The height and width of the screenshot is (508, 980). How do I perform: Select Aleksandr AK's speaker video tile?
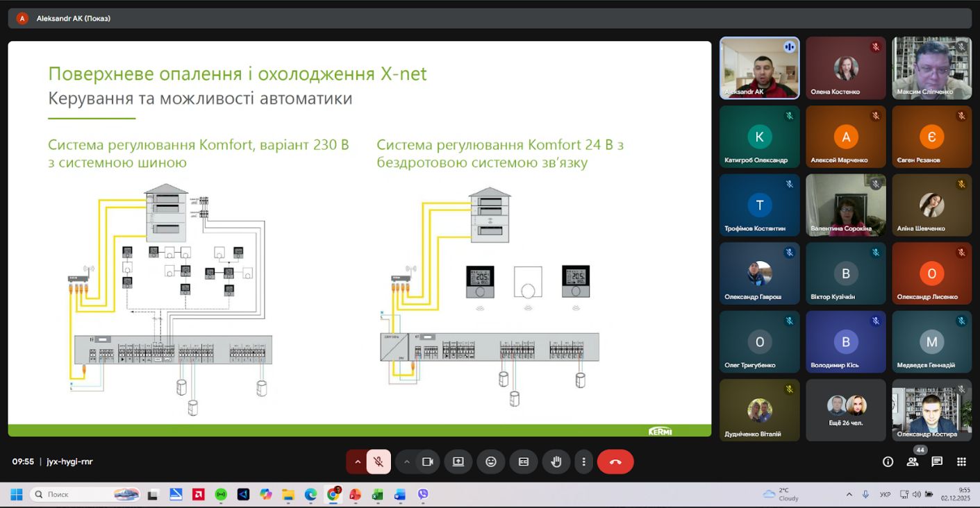coord(759,67)
